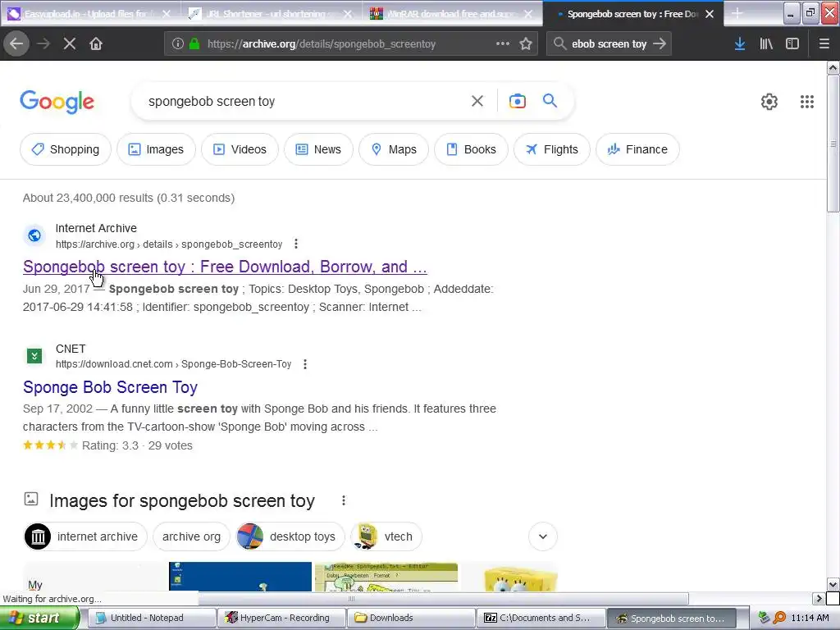Open Images for spongebob screen toy heading

click(181, 500)
